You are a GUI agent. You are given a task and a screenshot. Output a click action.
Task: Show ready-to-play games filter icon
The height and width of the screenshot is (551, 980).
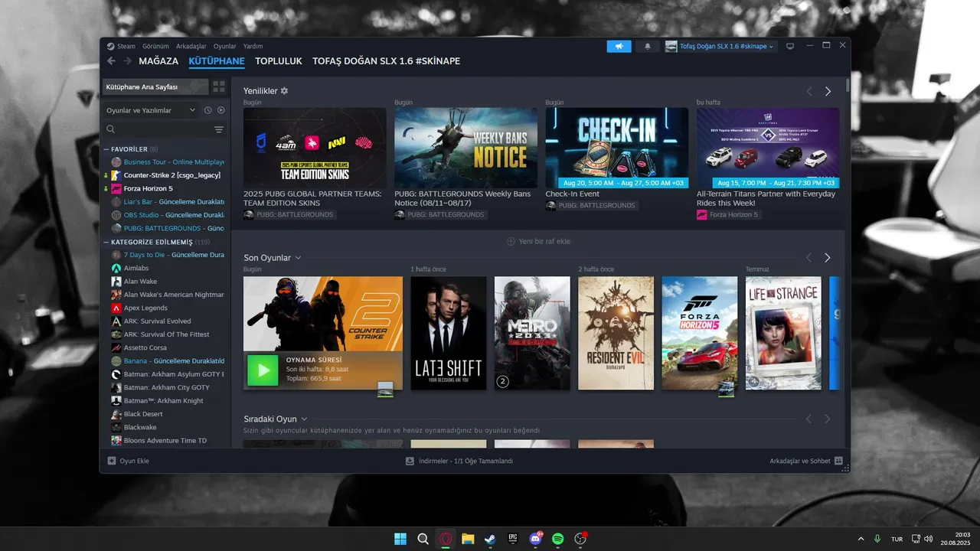tap(220, 110)
